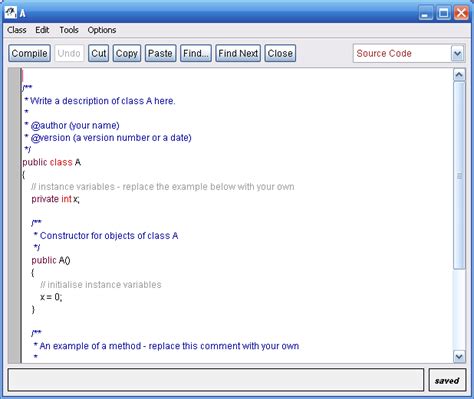Close the window with the red X
474x399 pixels.
pos(461,13)
